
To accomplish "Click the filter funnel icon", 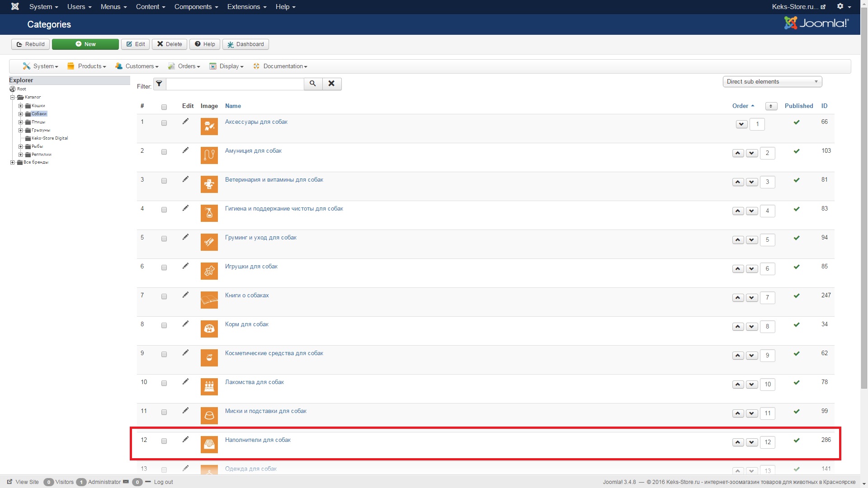I will click(x=159, y=84).
